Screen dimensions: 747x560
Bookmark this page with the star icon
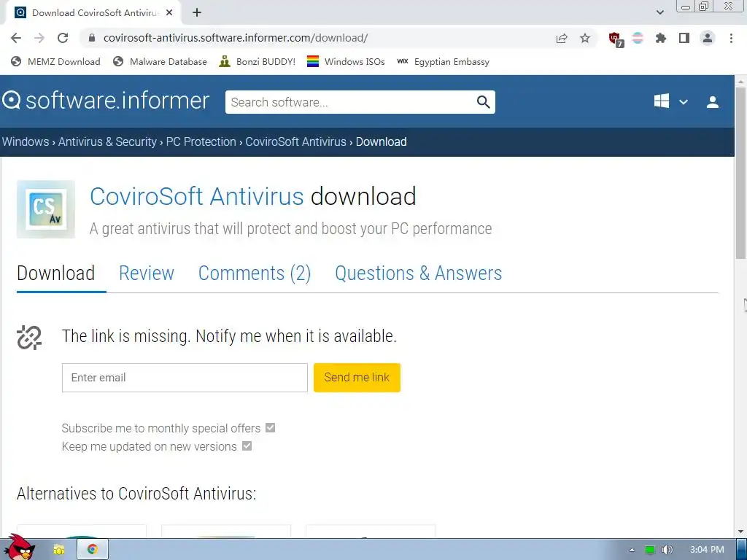[x=585, y=38]
